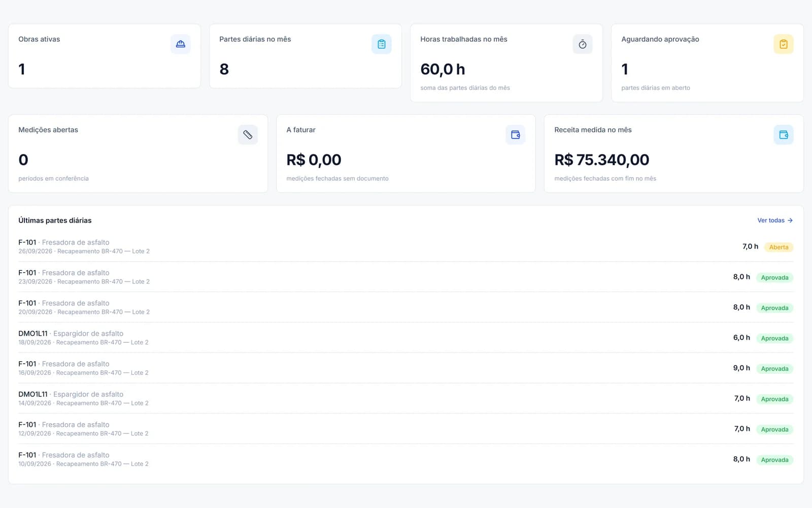This screenshot has width=812, height=508.
Task: Select the DMO1L11 entry dated 18/09/2026
Action: click(405, 338)
